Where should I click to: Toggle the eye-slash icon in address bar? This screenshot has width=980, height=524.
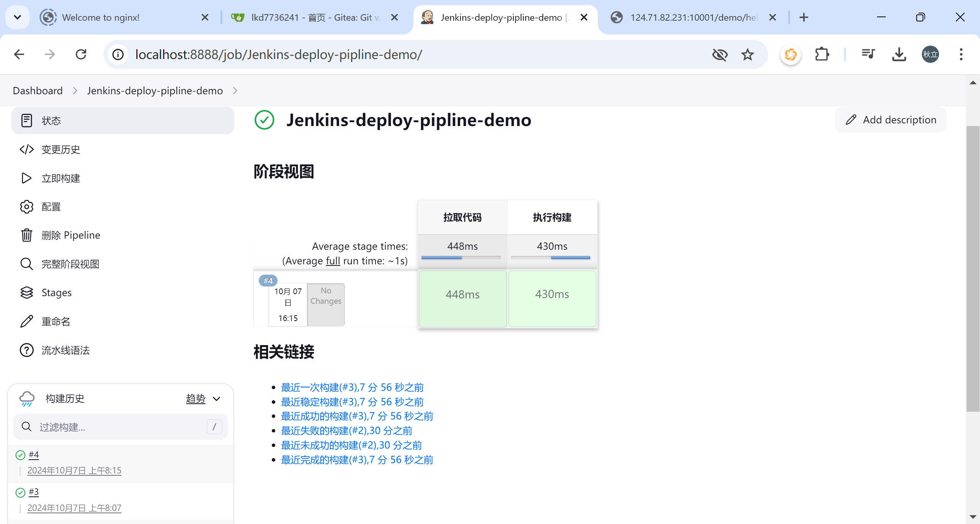pyautogui.click(x=720, y=54)
